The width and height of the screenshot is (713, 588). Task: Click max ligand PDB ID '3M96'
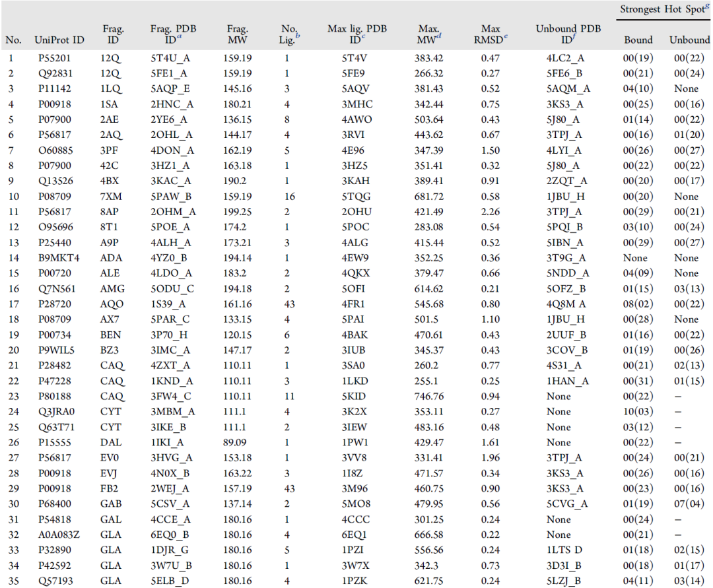[x=355, y=489]
